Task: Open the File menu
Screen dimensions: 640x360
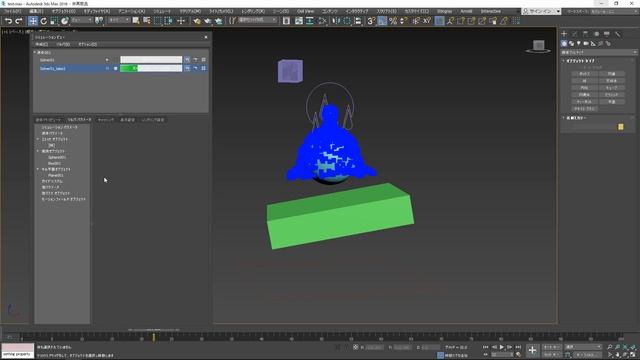Action: tap(13, 11)
